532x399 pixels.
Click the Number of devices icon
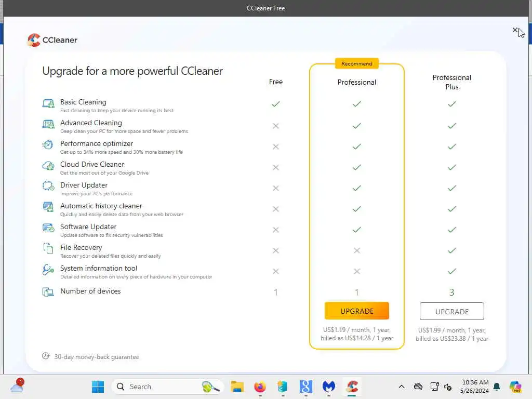click(48, 292)
